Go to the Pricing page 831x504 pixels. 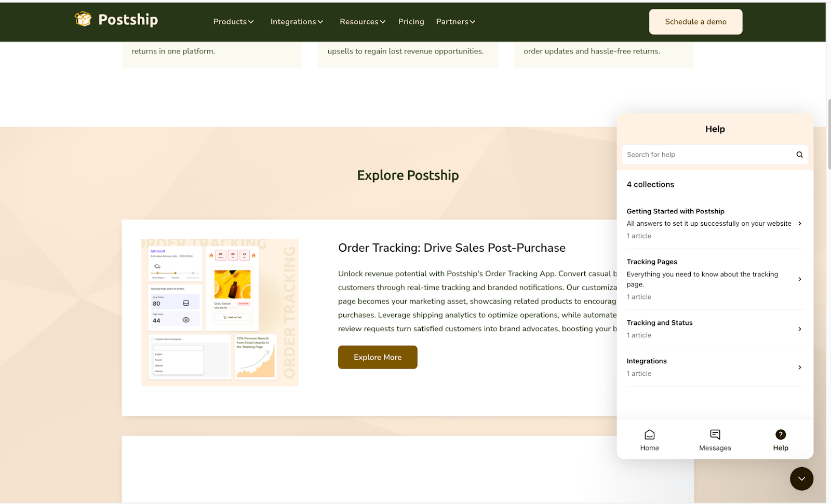click(411, 22)
